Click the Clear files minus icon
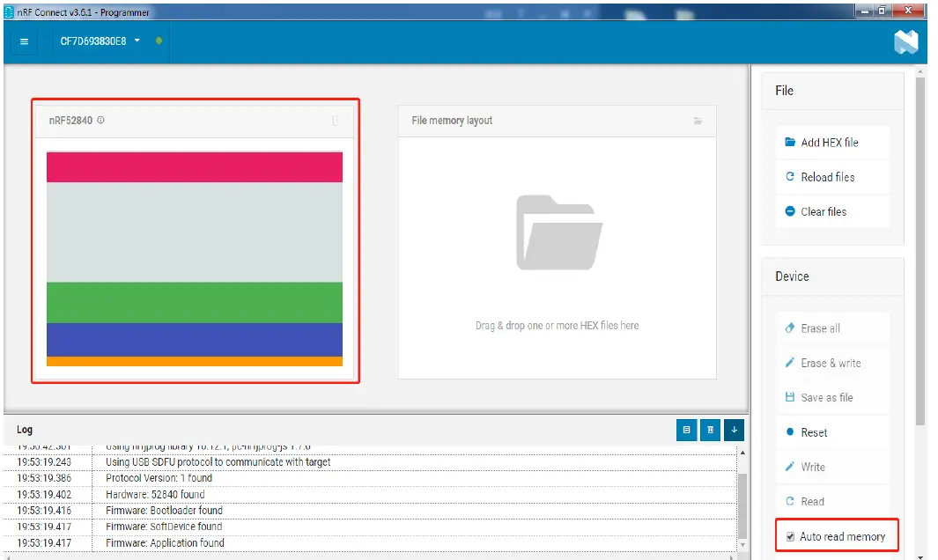This screenshot has height=560, width=938. pyautogui.click(x=790, y=211)
